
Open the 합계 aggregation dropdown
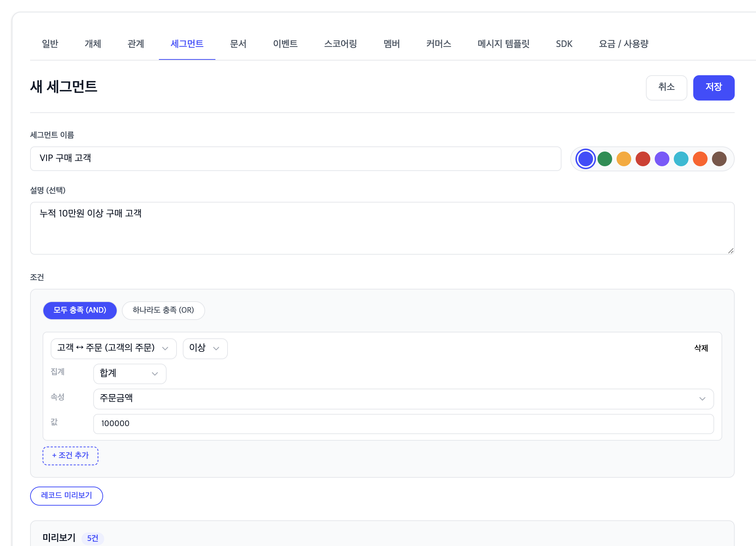pos(130,374)
